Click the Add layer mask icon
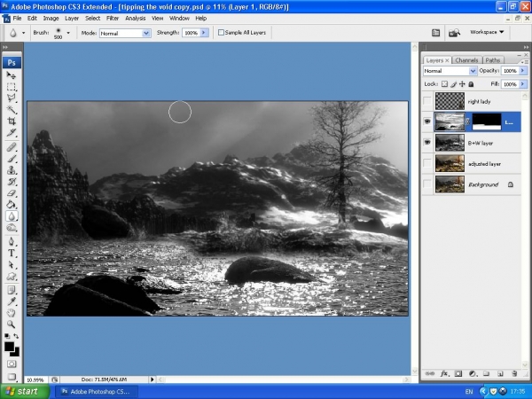This screenshot has height=399, width=532. pos(458,373)
